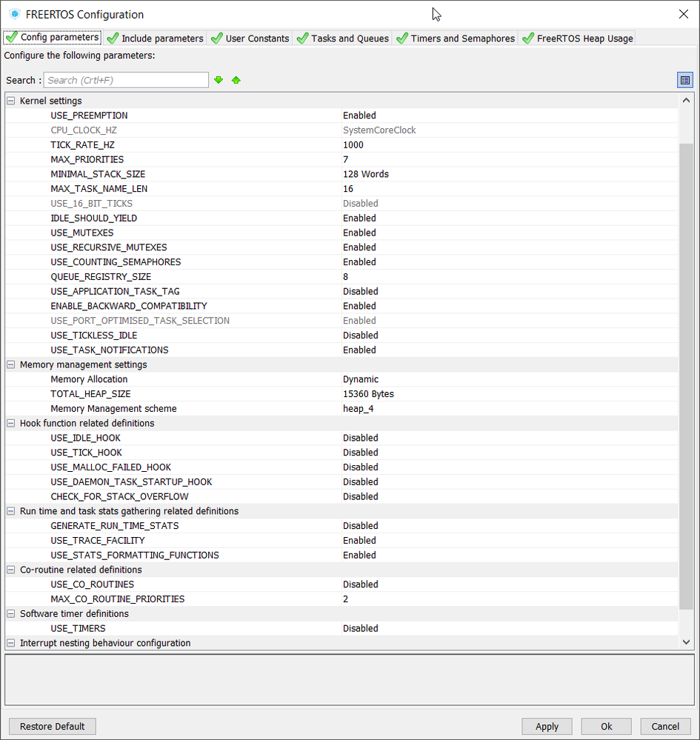Switch to the User Constants tab
700x740 pixels.
[250, 39]
